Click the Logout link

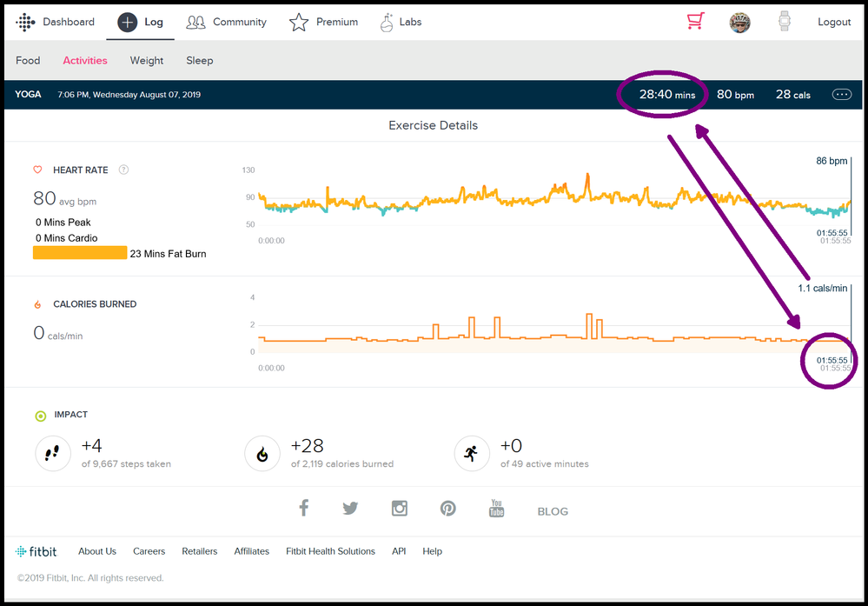(834, 22)
